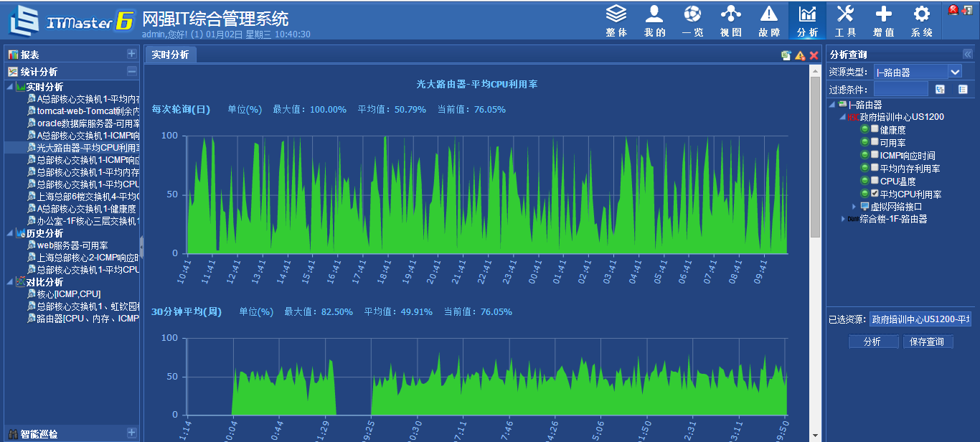This screenshot has width=980, height=442.
Task: Click the tree filter icon beside 过滤条件
Action: click(940, 90)
